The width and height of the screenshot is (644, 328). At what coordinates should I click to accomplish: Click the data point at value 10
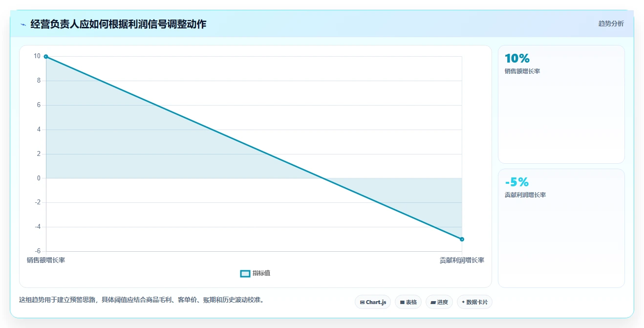tap(46, 57)
